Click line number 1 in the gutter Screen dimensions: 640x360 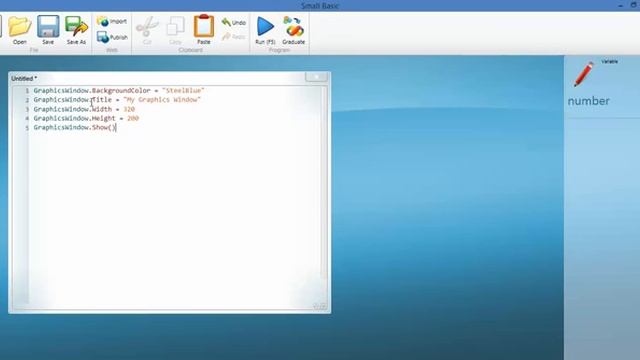pyautogui.click(x=27, y=91)
